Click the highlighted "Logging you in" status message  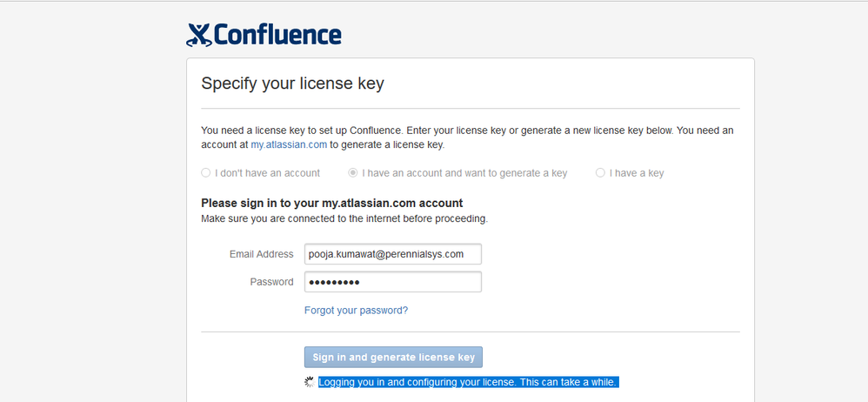pyautogui.click(x=468, y=382)
